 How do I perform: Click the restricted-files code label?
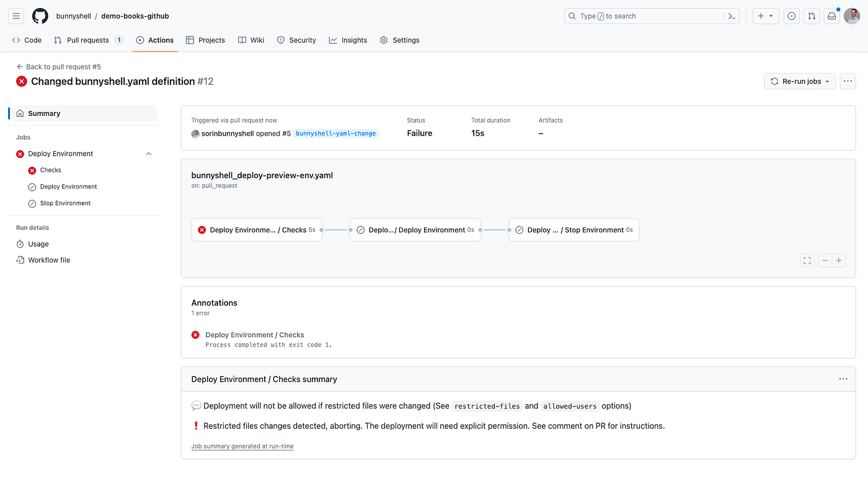click(x=487, y=407)
